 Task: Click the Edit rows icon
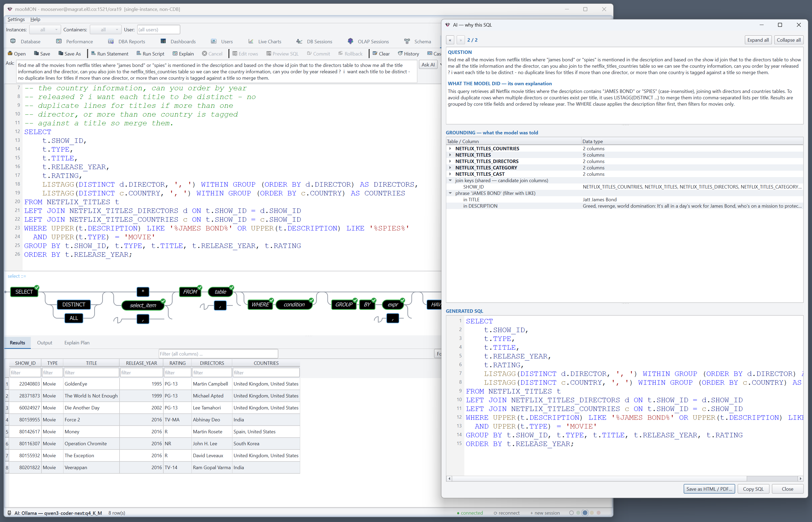[235, 54]
